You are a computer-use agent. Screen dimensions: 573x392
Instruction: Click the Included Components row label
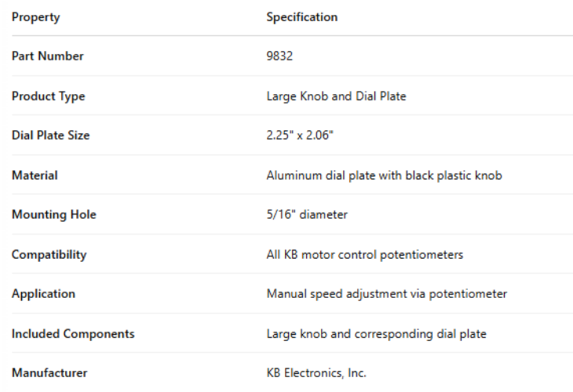[73, 334]
